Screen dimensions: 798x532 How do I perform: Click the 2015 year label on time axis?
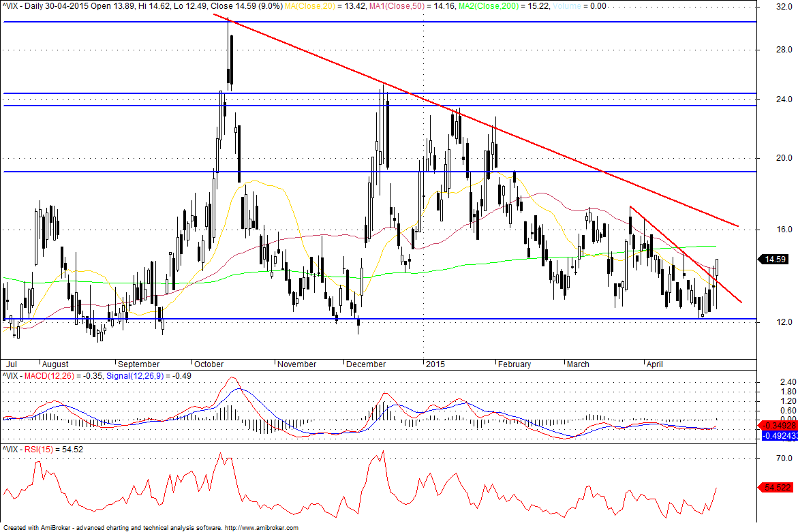tap(435, 364)
